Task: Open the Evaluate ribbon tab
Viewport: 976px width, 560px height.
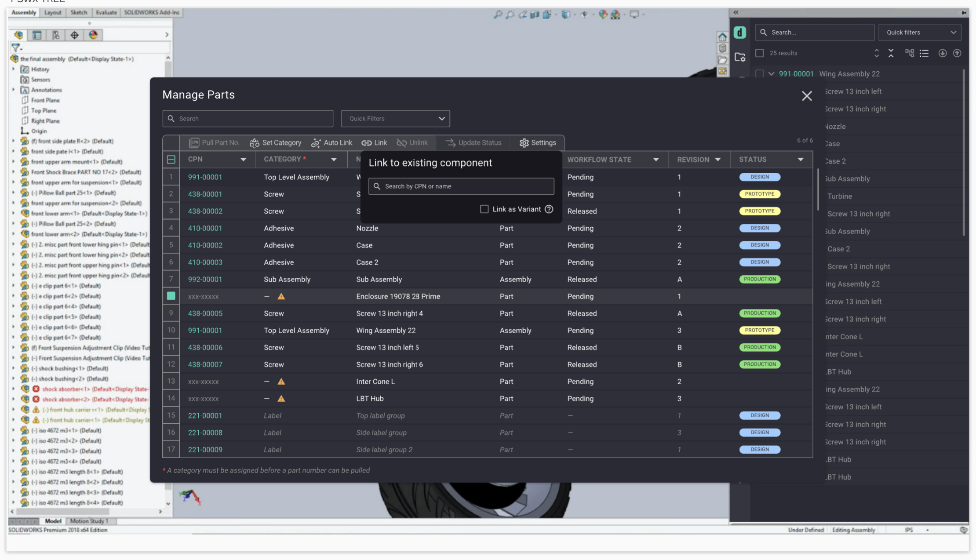Action: [x=106, y=12]
